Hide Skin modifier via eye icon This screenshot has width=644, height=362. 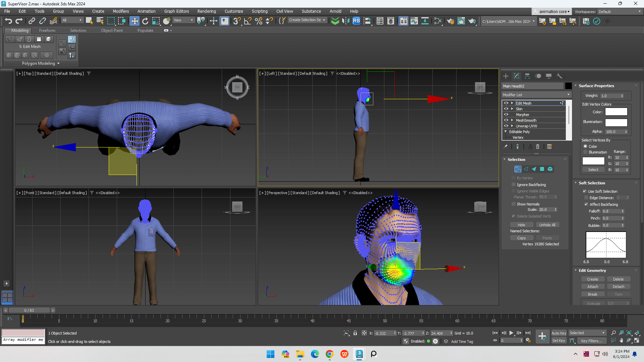(x=506, y=109)
